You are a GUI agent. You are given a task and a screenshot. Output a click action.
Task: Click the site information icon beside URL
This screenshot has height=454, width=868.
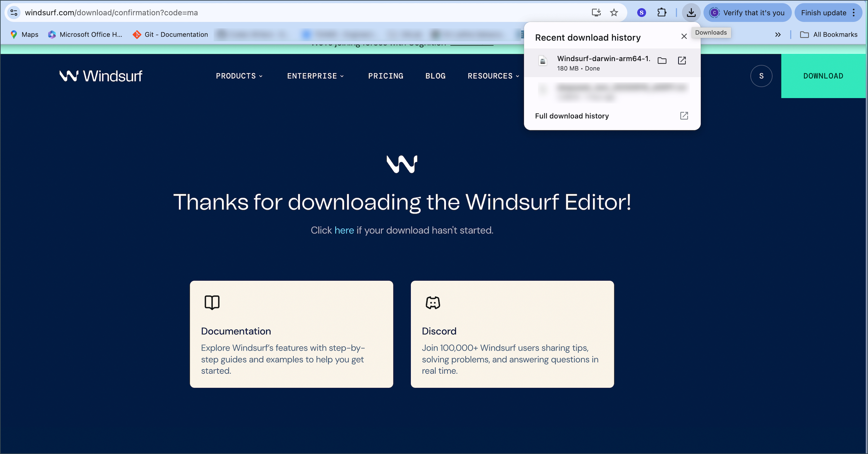(x=14, y=13)
